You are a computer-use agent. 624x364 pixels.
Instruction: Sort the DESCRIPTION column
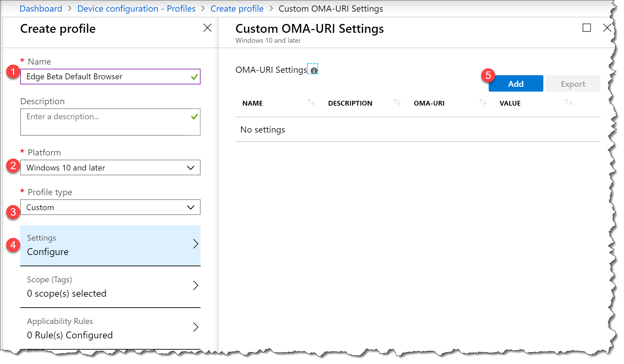pos(396,102)
